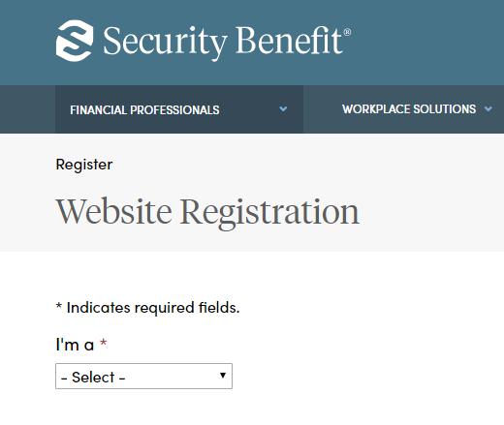Click the asterisk before Indicates required fields

[x=59, y=305]
